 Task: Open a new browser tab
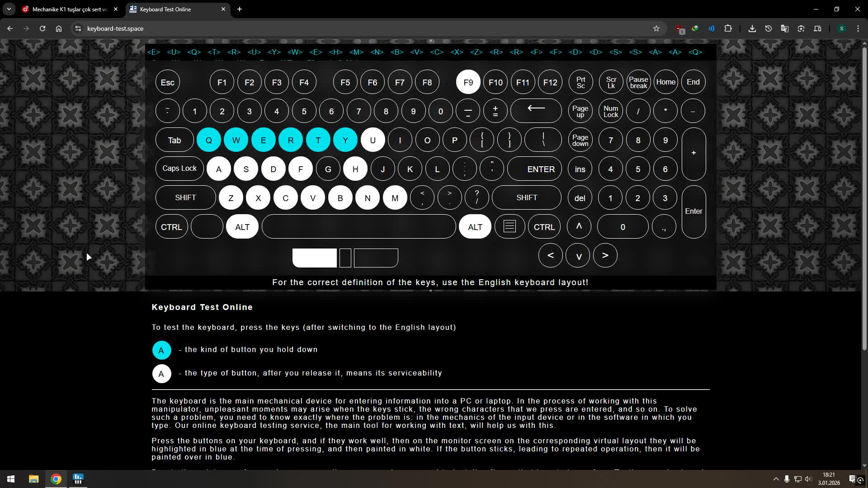(x=240, y=9)
